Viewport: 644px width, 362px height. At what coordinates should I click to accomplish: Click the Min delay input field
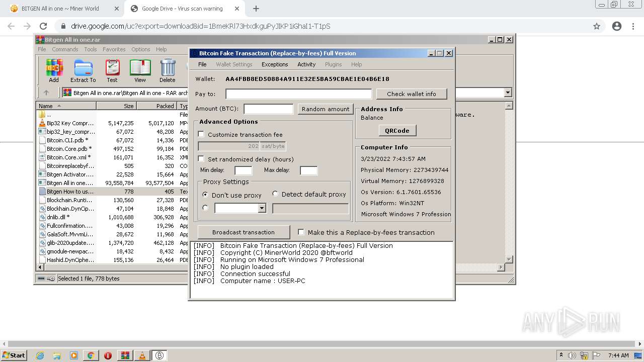tap(244, 170)
